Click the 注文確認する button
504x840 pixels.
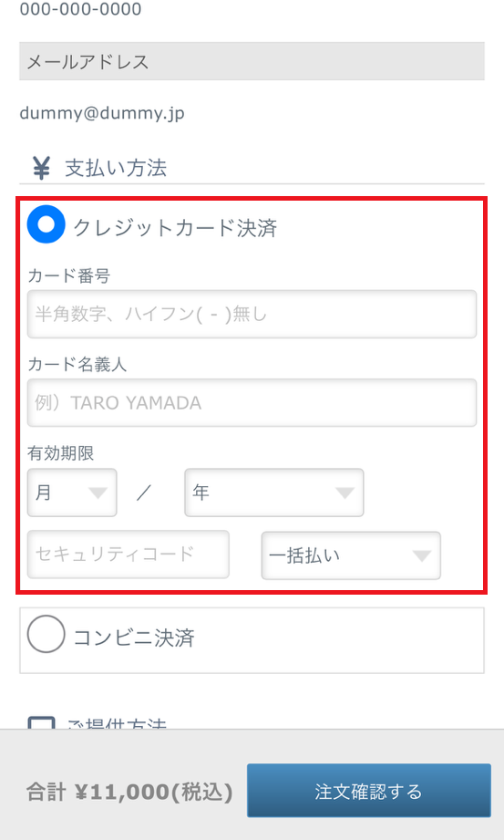[x=369, y=791]
